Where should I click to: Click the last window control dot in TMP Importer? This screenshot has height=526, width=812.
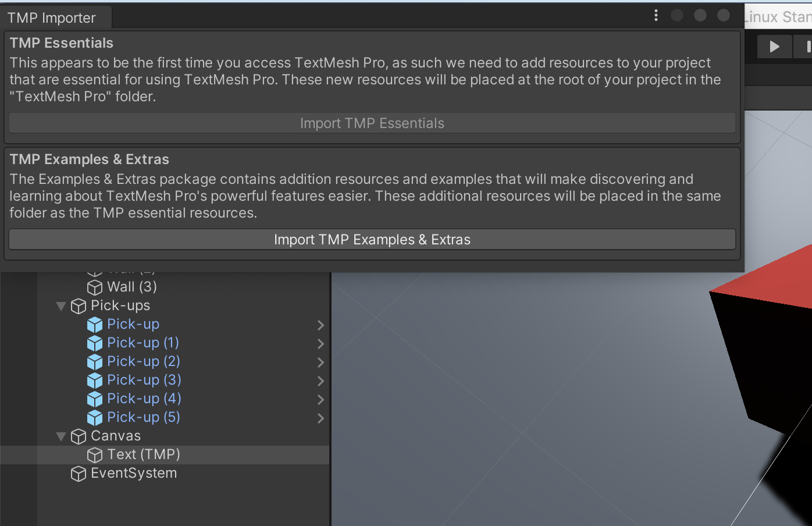(724, 15)
